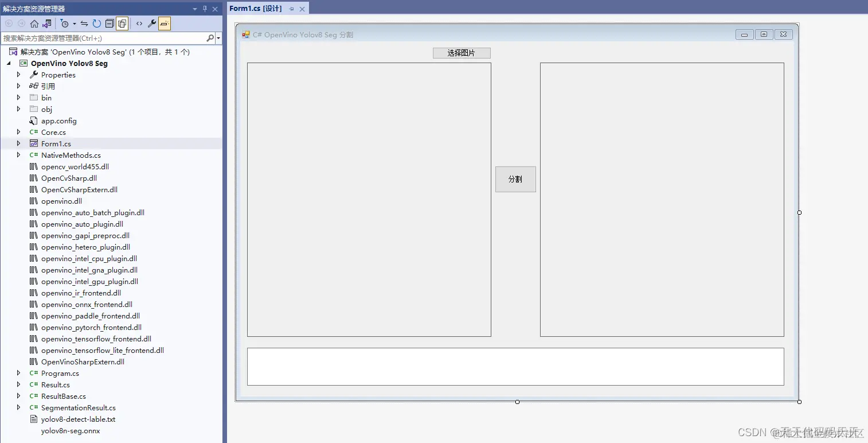Click the Home icon in Solution Explorer toolbar
This screenshot has height=443, width=868.
[34, 24]
